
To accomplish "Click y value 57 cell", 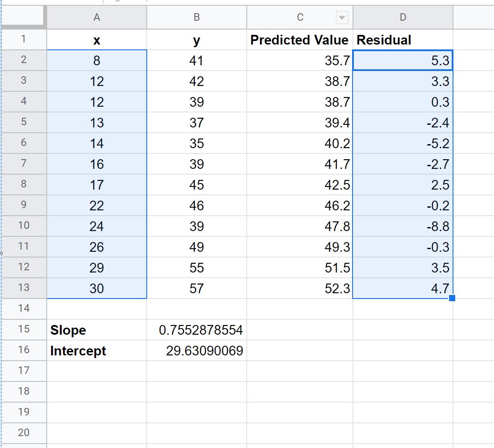I will [197, 288].
